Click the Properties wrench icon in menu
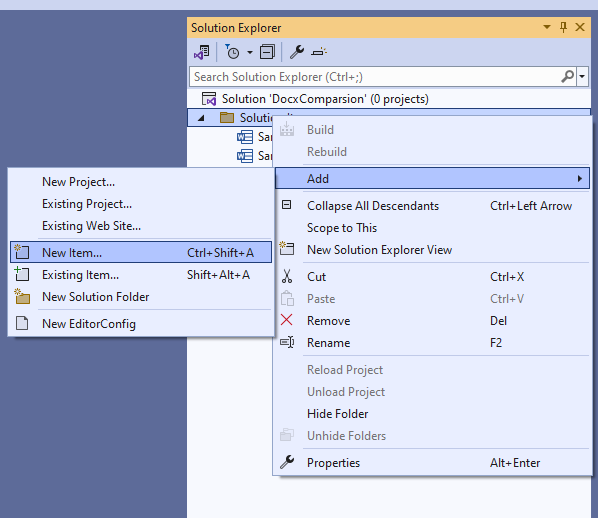This screenshot has height=518, width=598. pyautogui.click(x=287, y=462)
